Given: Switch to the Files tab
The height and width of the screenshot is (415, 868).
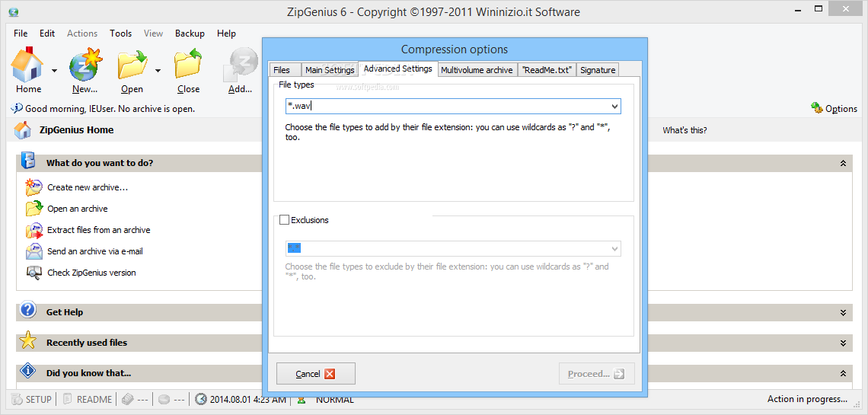Looking at the screenshot, I should pos(285,70).
